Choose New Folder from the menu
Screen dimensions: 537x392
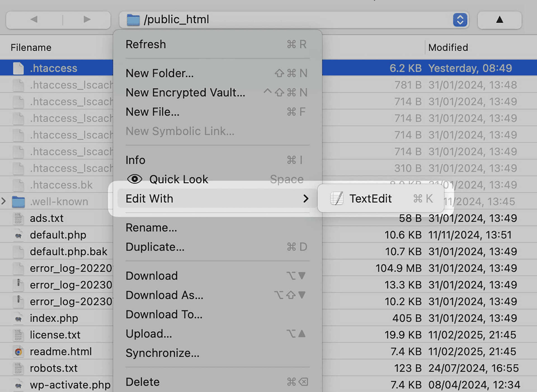click(160, 73)
